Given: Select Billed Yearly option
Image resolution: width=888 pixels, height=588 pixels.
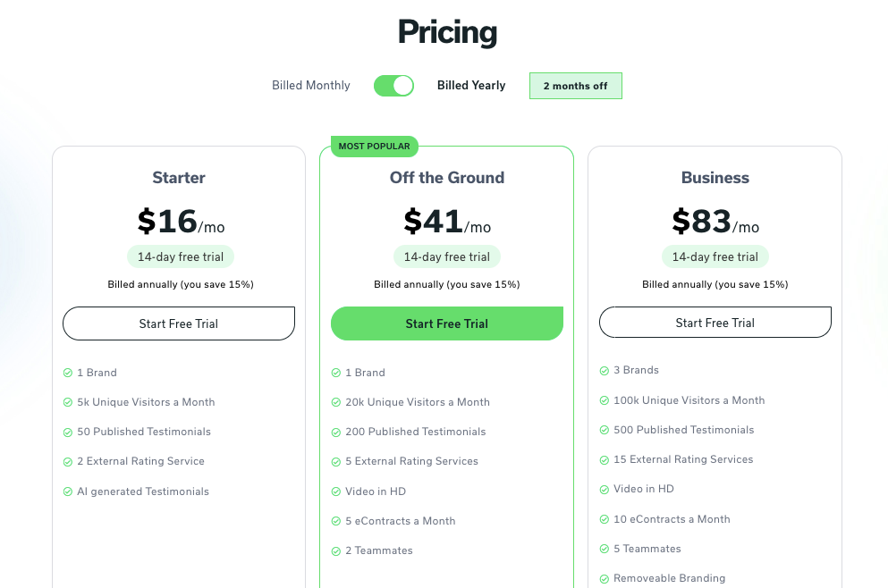Looking at the screenshot, I should click(x=471, y=86).
